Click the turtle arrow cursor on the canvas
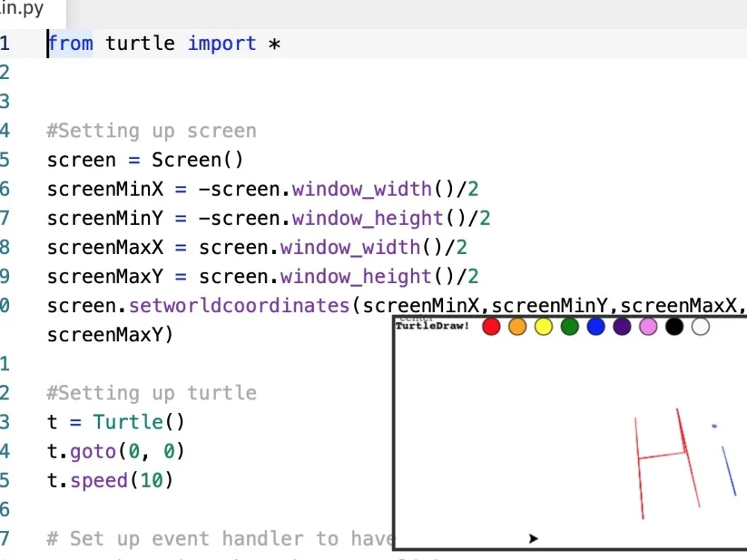 (533, 538)
